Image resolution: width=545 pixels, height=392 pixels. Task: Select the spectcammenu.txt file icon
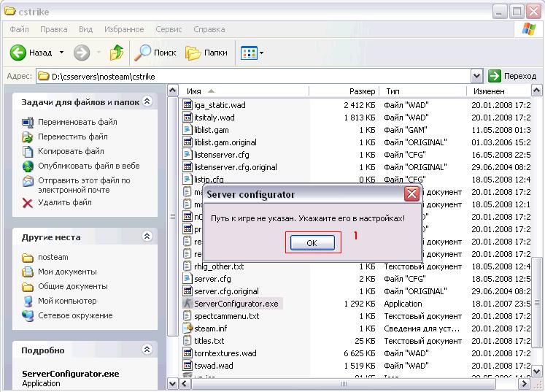click(x=188, y=316)
